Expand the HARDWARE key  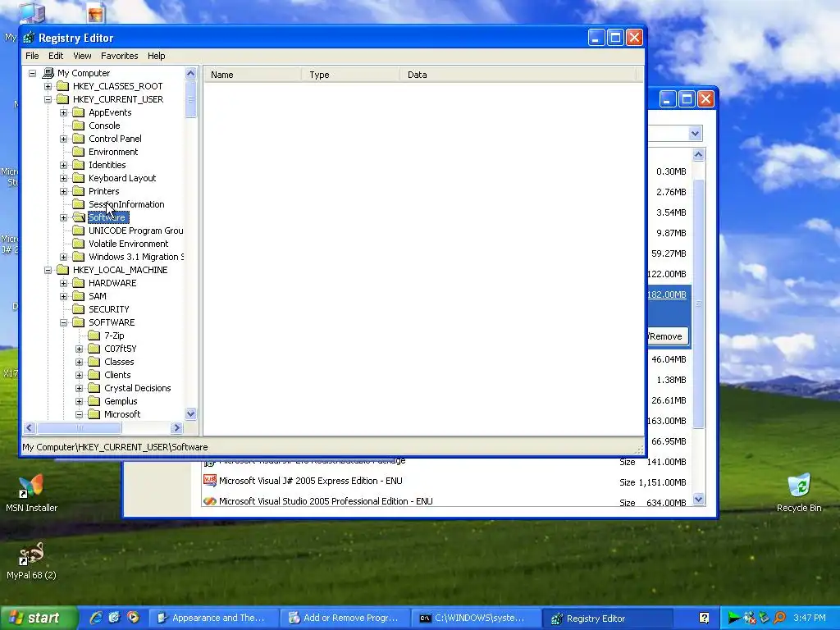click(x=63, y=283)
